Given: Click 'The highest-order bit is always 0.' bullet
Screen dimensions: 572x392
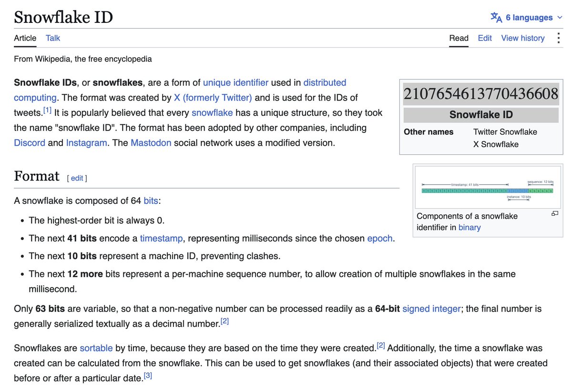Looking at the screenshot, I should pyautogui.click(x=97, y=221).
